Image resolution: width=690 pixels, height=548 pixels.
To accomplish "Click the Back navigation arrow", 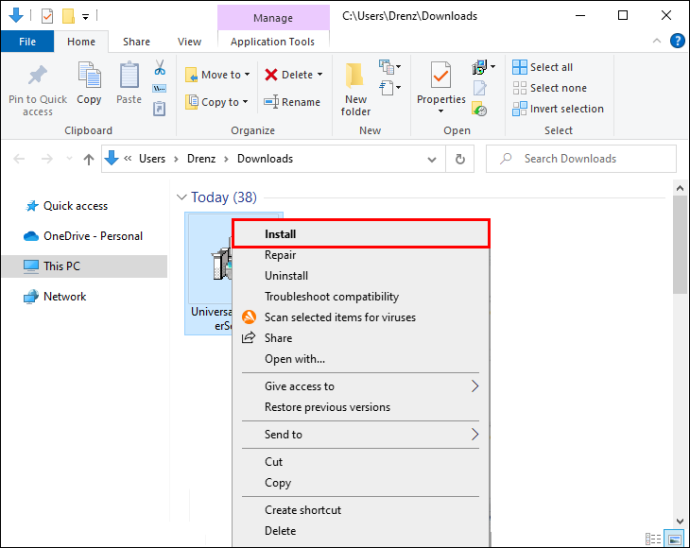I will 19,158.
